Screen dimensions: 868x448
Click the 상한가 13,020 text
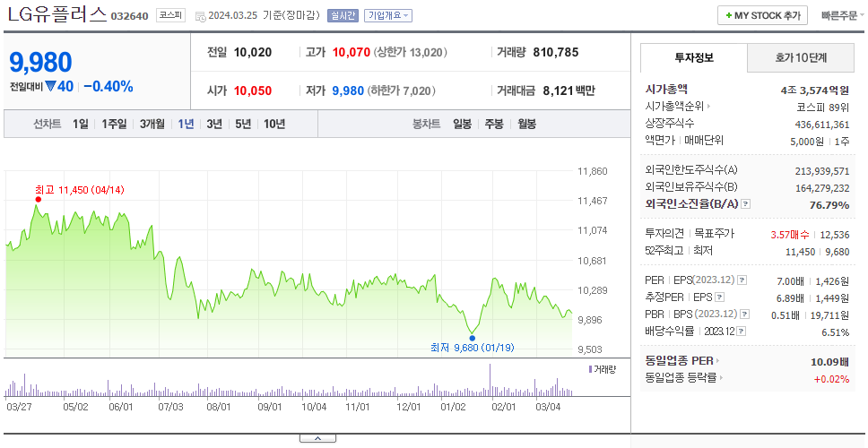pyautogui.click(x=410, y=53)
